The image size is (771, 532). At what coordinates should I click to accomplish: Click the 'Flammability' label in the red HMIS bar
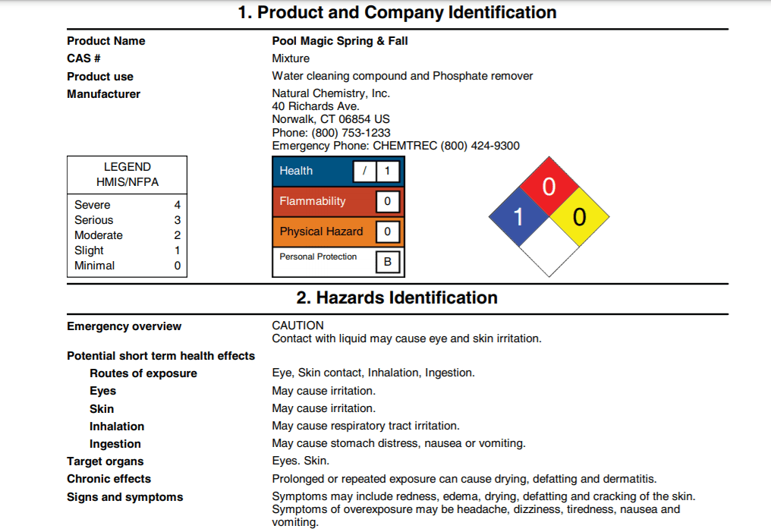click(313, 202)
